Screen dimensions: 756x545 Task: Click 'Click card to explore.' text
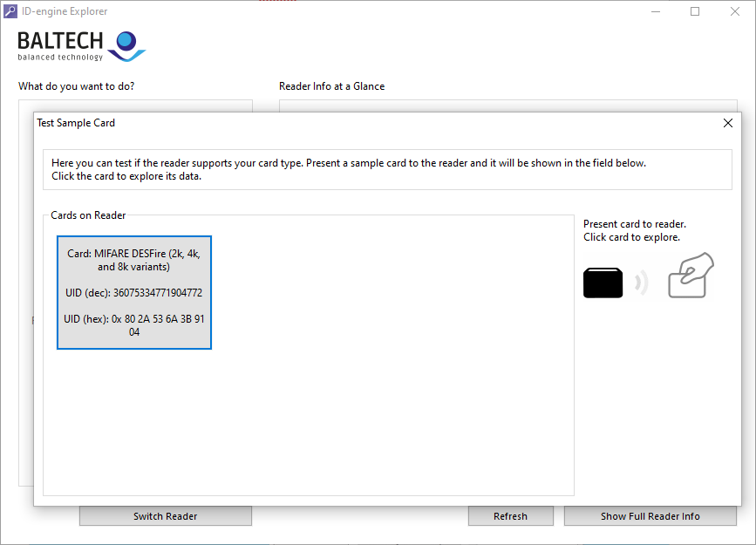coord(631,237)
